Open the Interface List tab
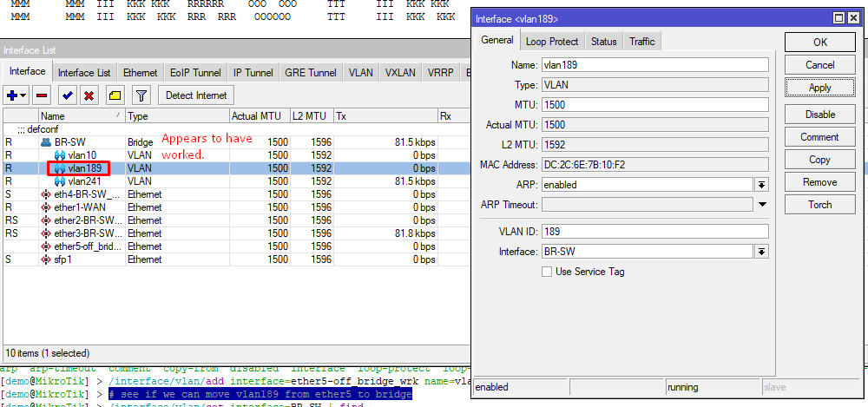 (84, 73)
